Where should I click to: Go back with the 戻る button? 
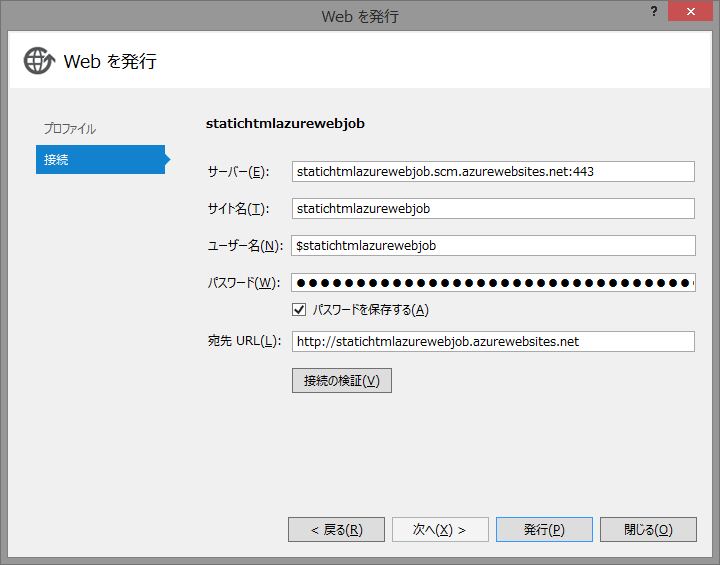pyautogui.click(x=336, y=530)
